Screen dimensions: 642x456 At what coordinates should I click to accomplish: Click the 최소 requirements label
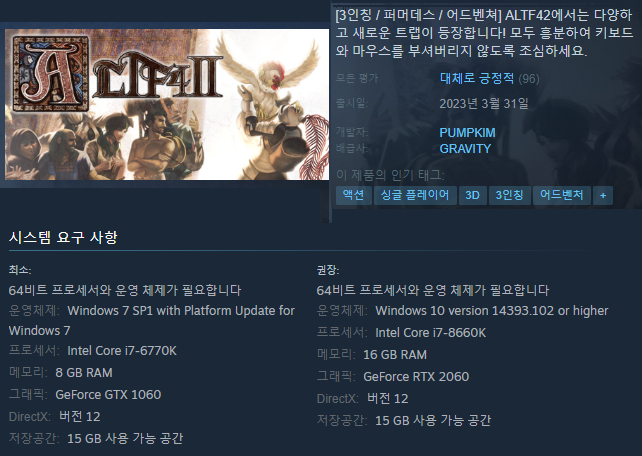point(20,270)
